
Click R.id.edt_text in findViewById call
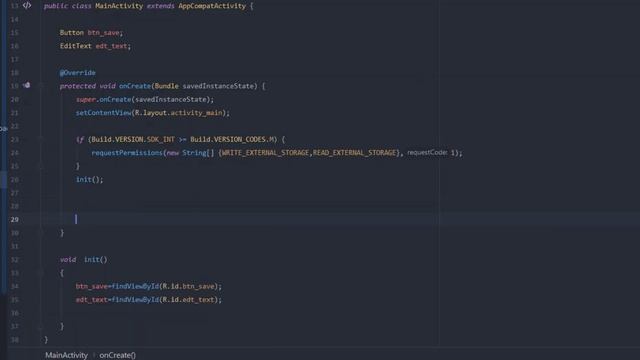coord(188,300)
